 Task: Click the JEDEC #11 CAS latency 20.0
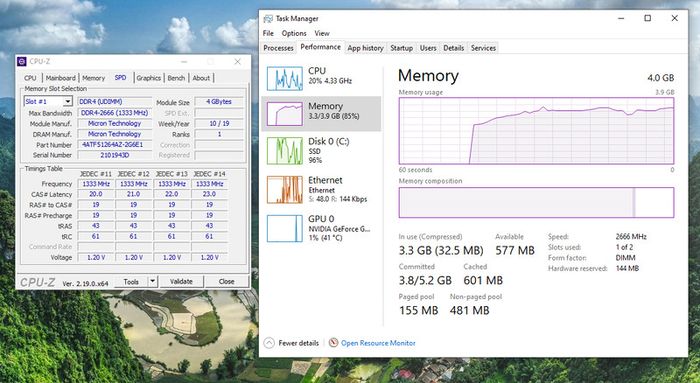point(96,194)
